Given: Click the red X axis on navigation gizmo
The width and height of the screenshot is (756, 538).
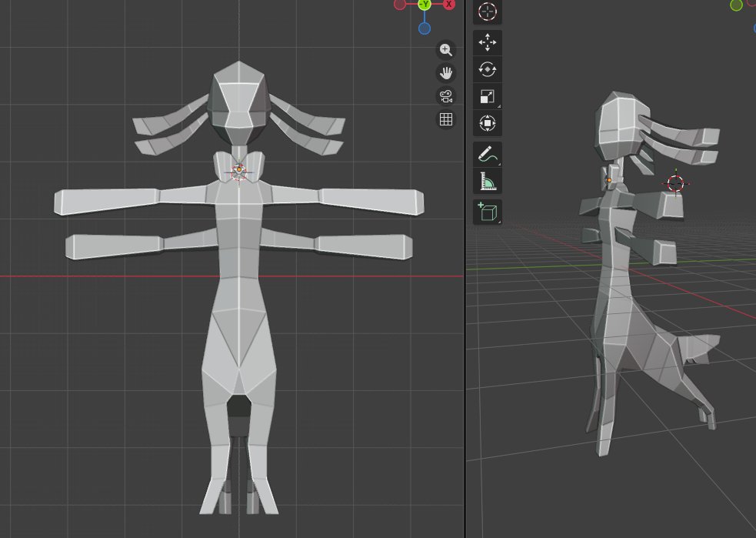Looking at the screenshot, I should pos(449,4).
